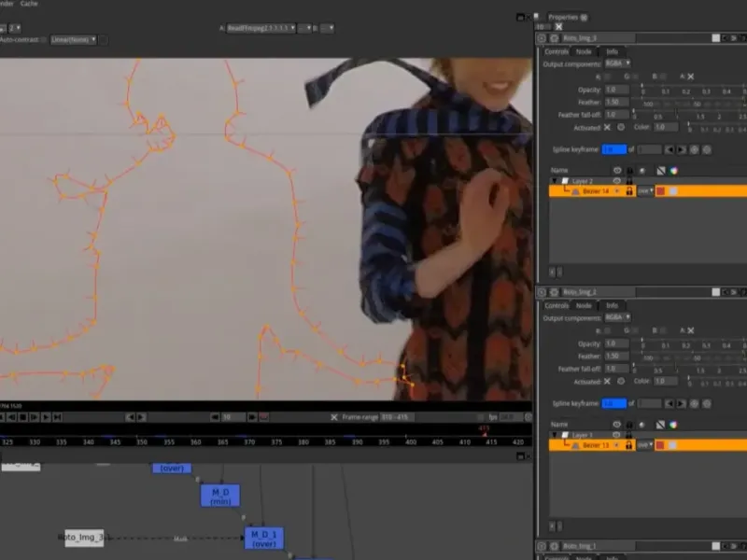Click the play forward button
Viewport: 747px width, 560px height.
point(46,417)
